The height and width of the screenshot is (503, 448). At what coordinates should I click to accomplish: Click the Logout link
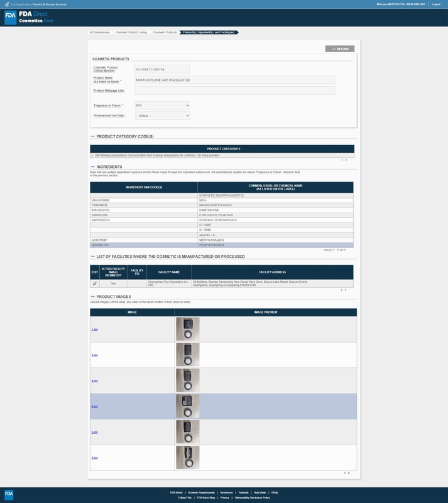click(x=436, y=4)
